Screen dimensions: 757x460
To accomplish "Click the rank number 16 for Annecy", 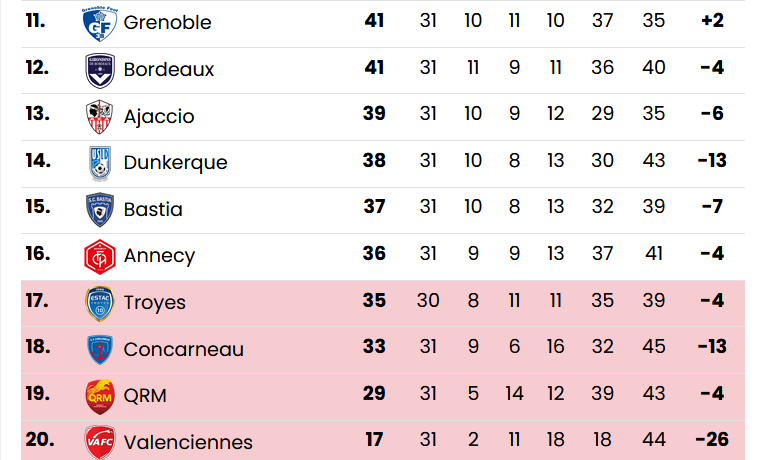I will [x=37, y=254].
